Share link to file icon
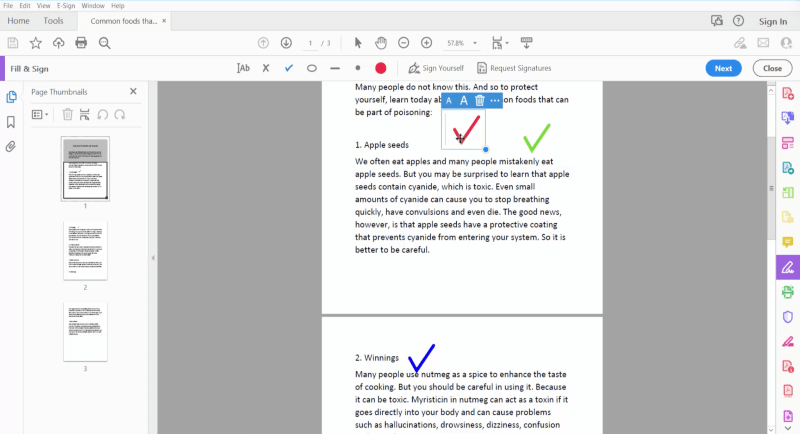 740,43
